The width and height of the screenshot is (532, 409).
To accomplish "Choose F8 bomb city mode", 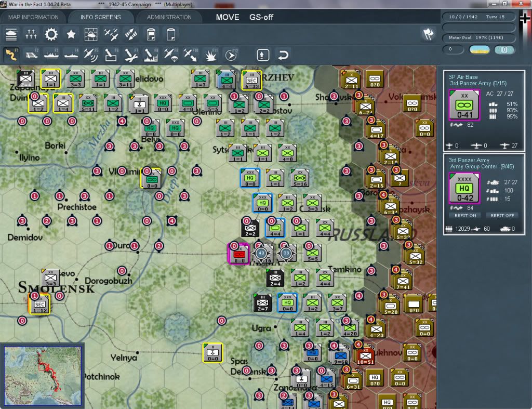I will coord(151,55).
